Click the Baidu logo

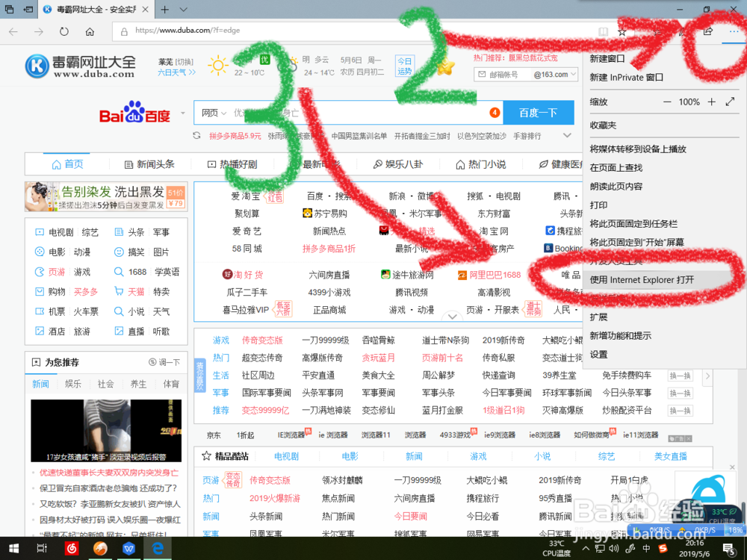(x=134, y=113)
